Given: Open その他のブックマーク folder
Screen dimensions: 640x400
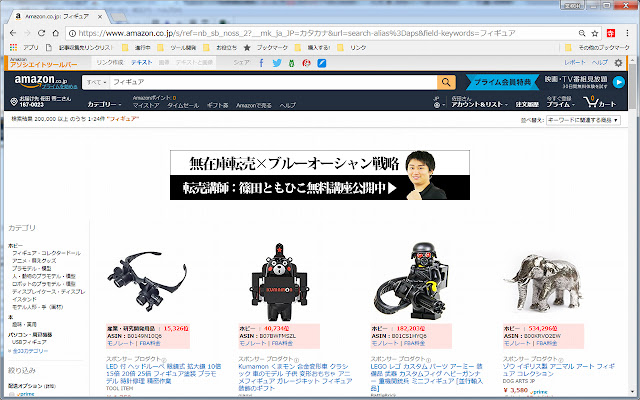Looking at the screenshot, I should tap(597, 48).
